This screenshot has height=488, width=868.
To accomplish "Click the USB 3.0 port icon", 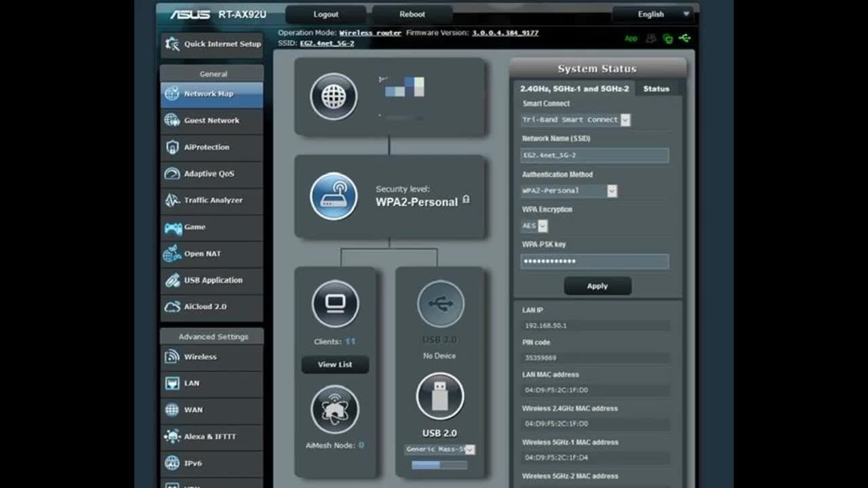I will click(441, 304).
